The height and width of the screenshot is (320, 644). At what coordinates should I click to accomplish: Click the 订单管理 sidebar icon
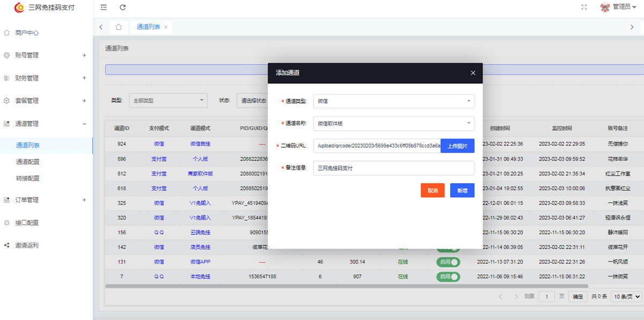pos(6,200)
